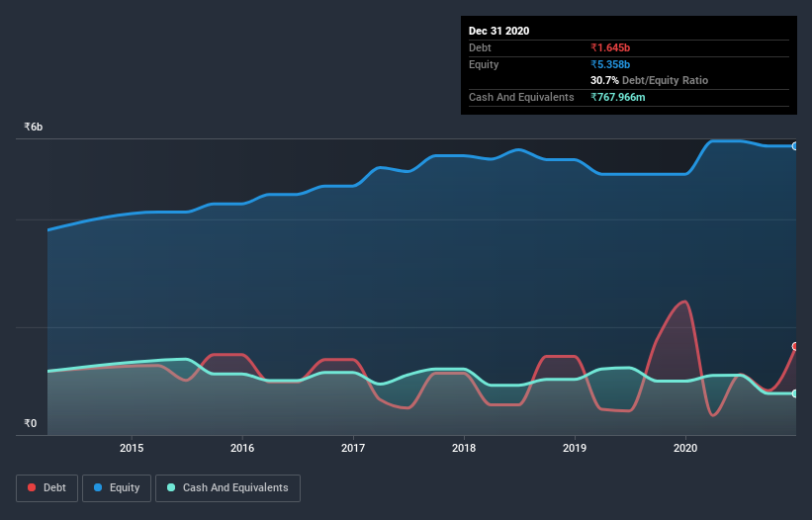Click the ₹0 y-axis label
Viewport: 812px width, 520px height.
point(31,423)
